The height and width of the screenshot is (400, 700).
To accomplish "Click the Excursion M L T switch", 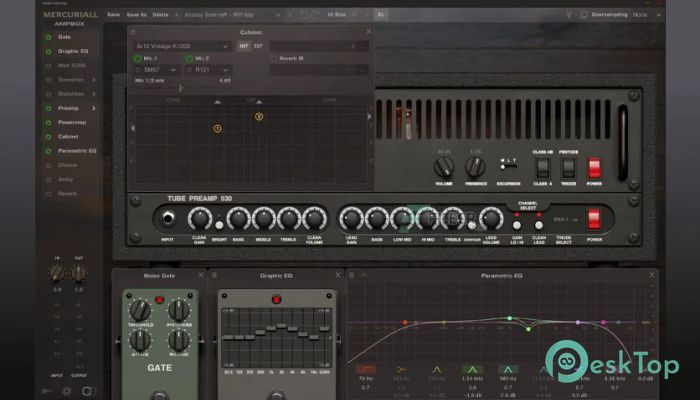I will pos(508,167).
